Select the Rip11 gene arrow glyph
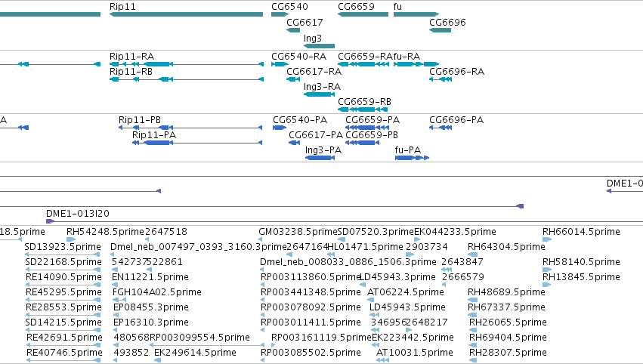Image resolution: width=643 pixels, height=364 pixels. pos(186,14)
